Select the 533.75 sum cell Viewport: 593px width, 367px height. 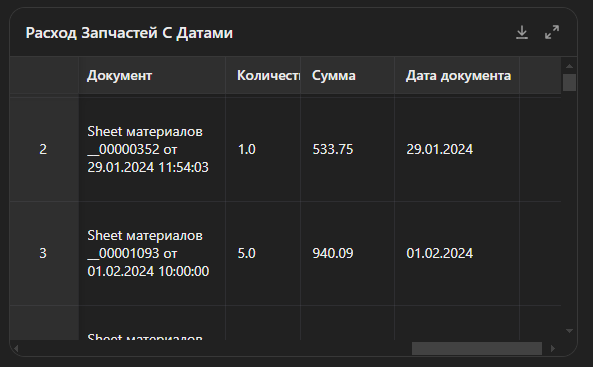coord(348,149)
